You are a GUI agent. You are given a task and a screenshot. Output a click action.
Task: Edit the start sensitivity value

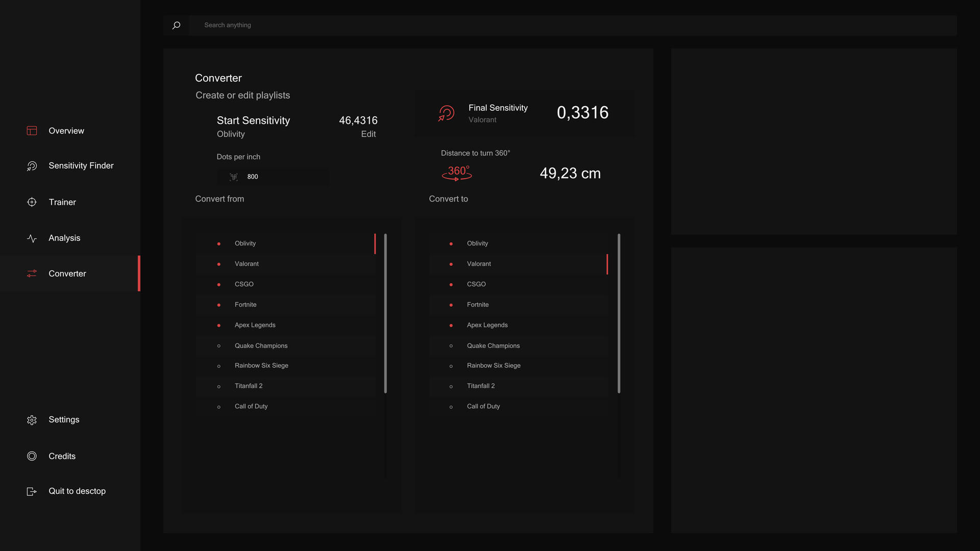368,134
